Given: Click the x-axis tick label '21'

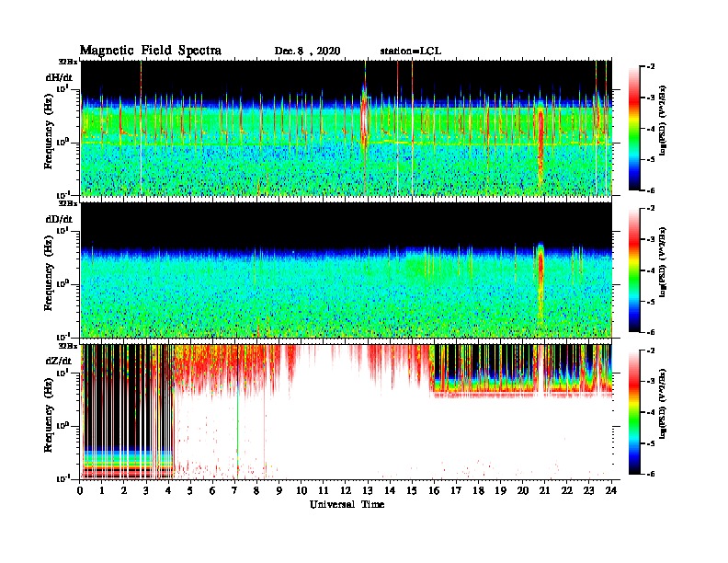Looking at the screenshot, I should 544,491.
